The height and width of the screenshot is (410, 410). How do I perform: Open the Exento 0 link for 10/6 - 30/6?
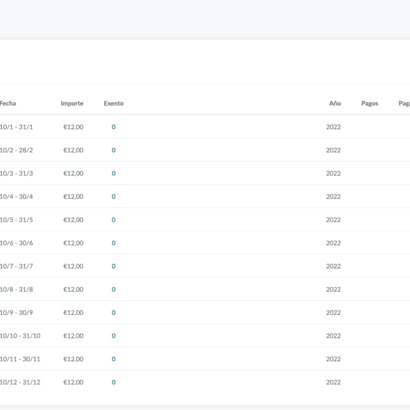[114, 243]
